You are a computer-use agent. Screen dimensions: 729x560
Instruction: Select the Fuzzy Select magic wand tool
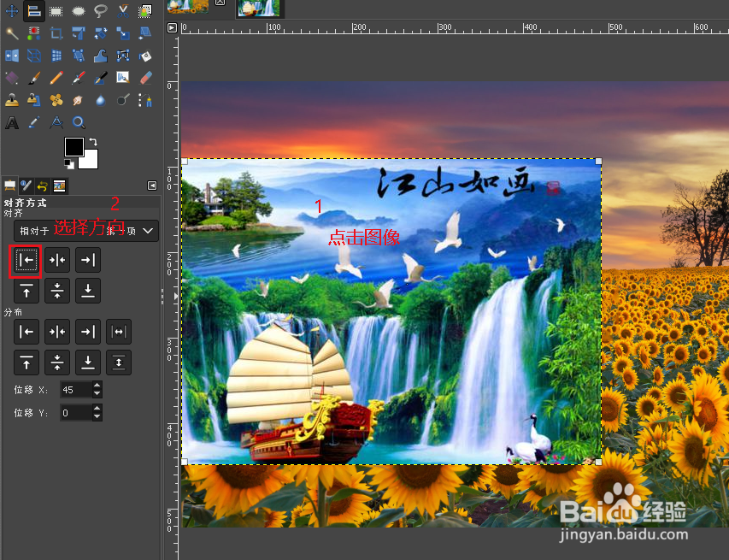tap(10, 34)
